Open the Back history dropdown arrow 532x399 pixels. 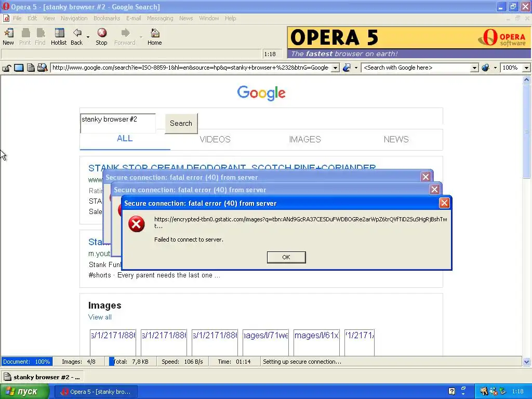point(88,37)
